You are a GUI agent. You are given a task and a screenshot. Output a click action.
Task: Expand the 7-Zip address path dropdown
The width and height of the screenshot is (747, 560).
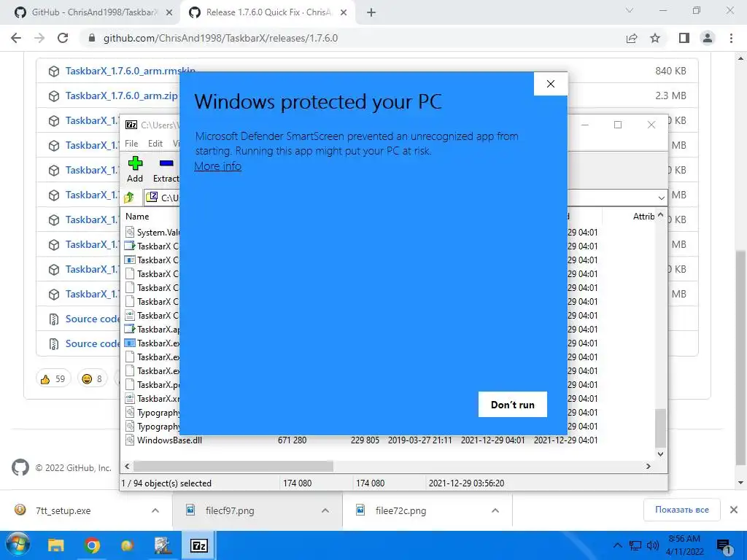661,198
